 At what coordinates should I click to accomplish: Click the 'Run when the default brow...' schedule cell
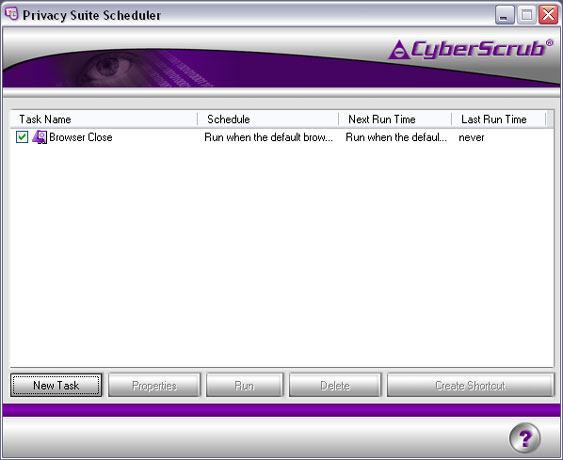coord(269,137)
